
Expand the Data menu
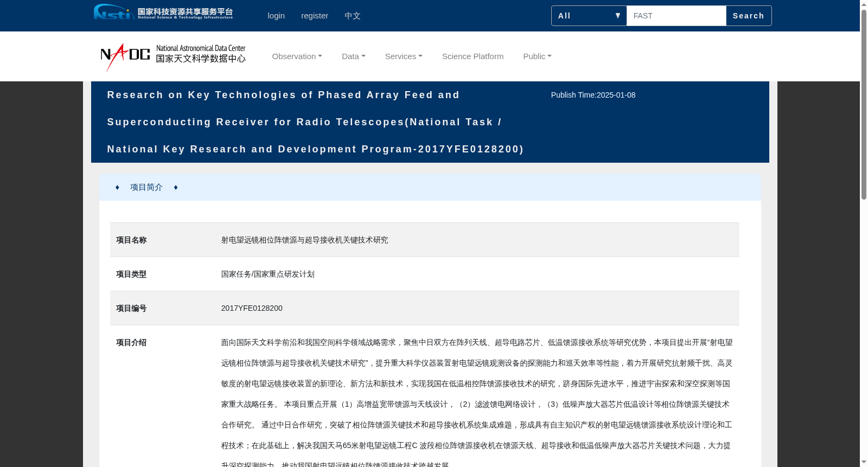tap(354, 56)
